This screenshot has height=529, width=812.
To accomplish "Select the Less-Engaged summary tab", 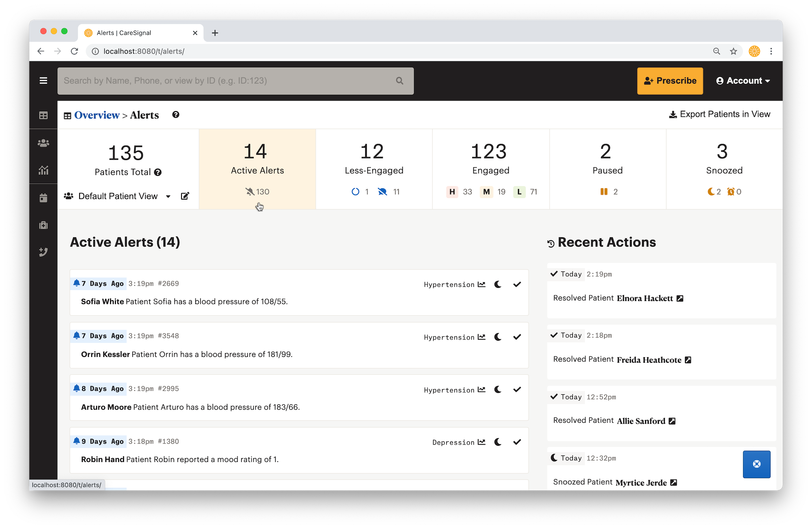I will coord(374,169).
